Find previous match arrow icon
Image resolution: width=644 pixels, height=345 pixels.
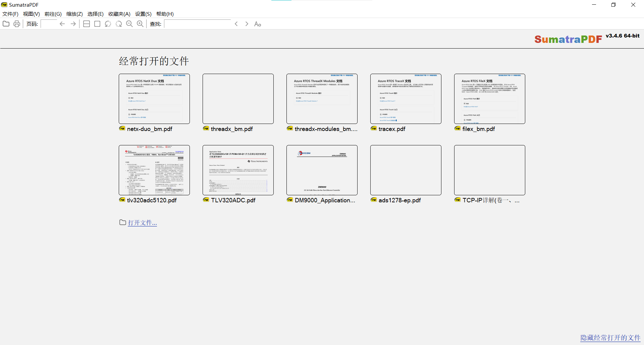236,24
